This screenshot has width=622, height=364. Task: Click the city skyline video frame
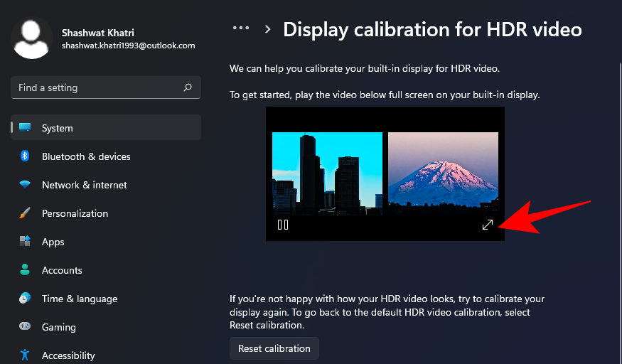(328, 173)
